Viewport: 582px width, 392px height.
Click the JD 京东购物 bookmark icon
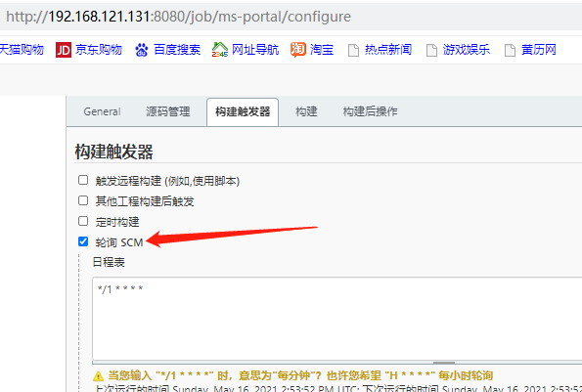click(x=64, y=50)
